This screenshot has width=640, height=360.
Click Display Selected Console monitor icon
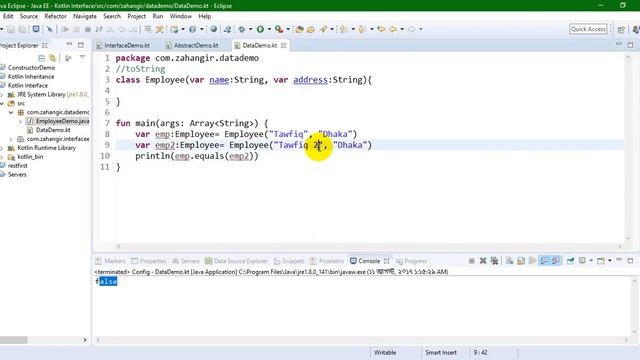582,260
